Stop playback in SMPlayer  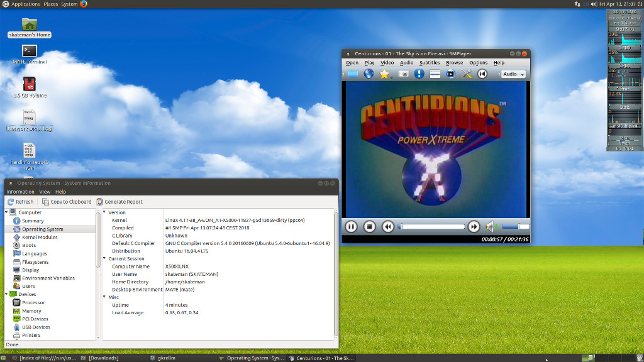click(x=369, y=226)
